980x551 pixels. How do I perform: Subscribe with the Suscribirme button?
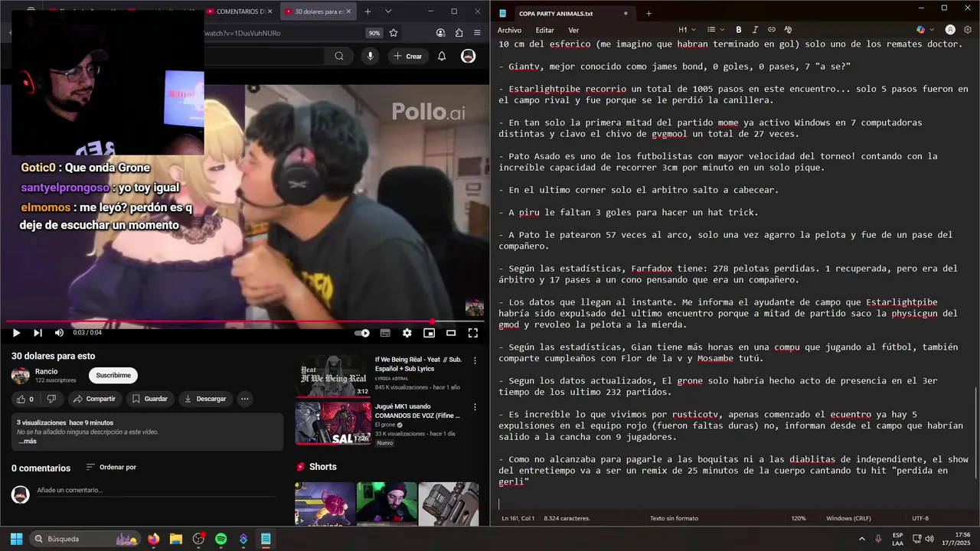coord(113,375)
